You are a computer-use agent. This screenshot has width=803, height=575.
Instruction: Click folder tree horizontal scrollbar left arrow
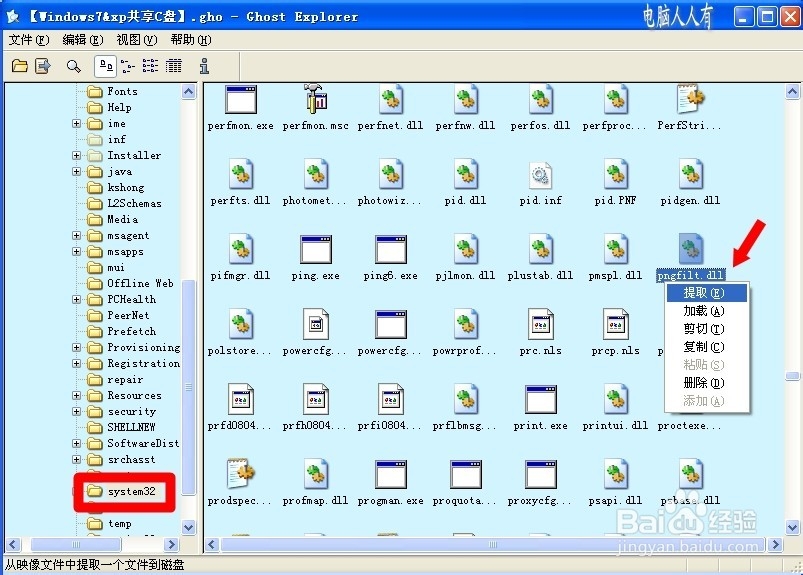(x=13, y=544)
